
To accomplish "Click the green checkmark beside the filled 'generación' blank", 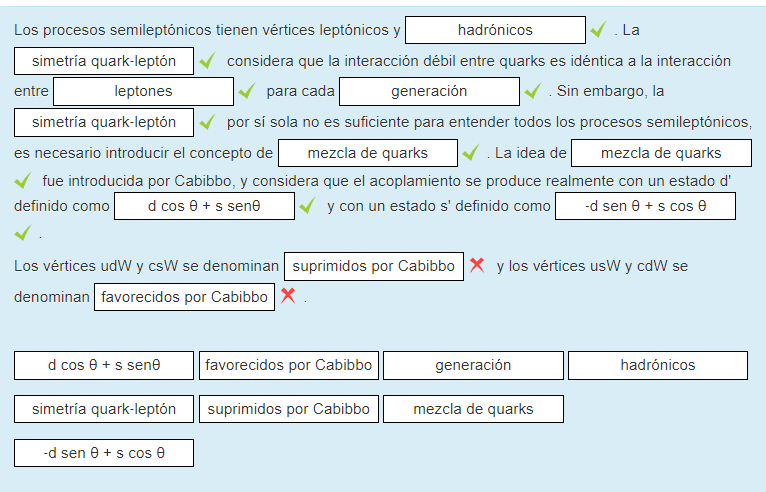I will coord(532,92).
